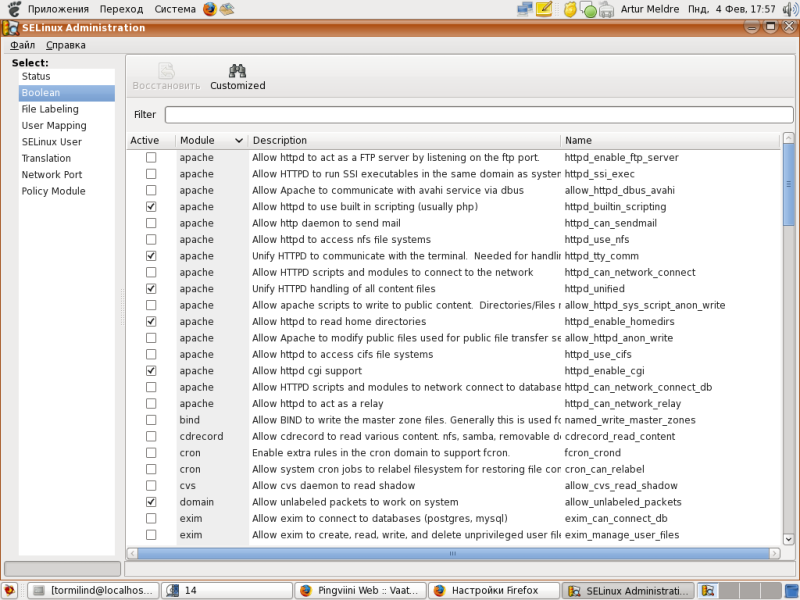
Task: Click the Customized binoculars toolbar button
Action: tap(238, 77)
